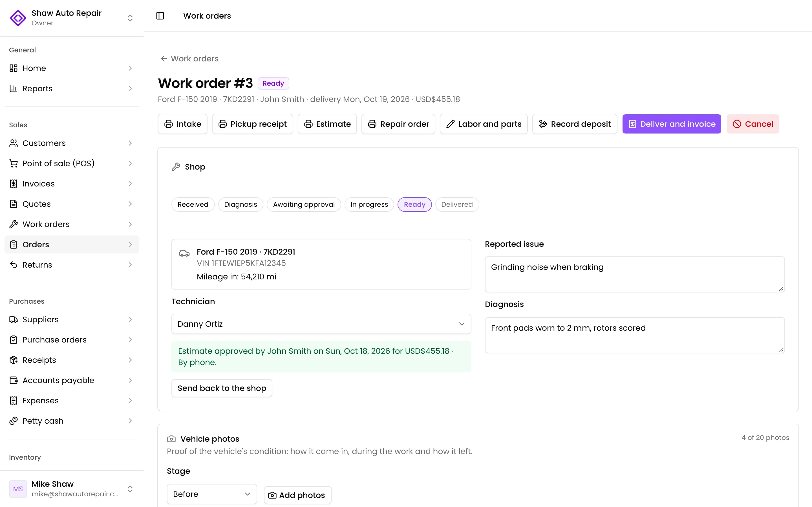Click into the Reported issue text area
The height and width of the screenshot is (507, 812).
(634, 274)
